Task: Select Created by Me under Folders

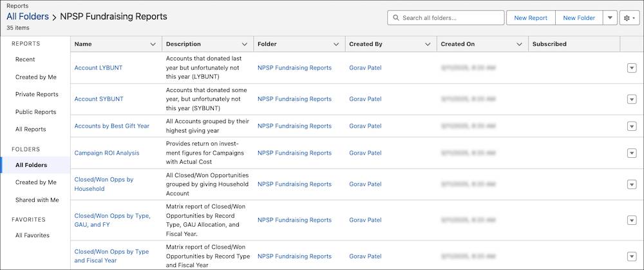Action: tap(35, 182)
